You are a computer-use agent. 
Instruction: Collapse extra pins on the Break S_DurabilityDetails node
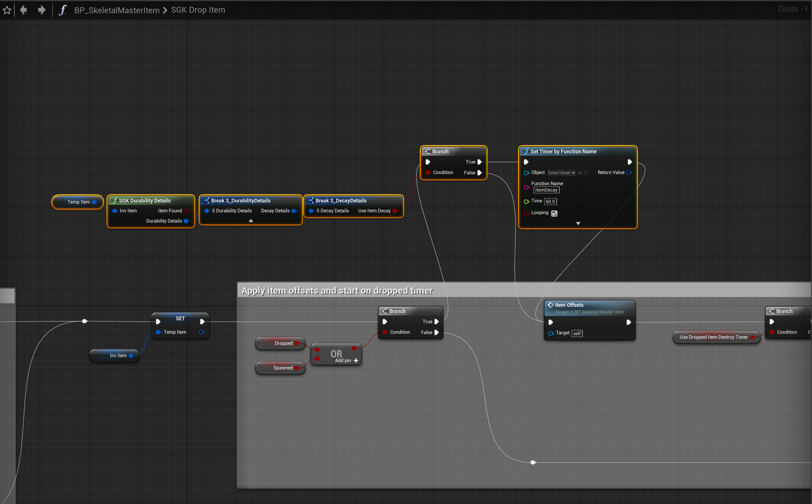click(251, 221)
